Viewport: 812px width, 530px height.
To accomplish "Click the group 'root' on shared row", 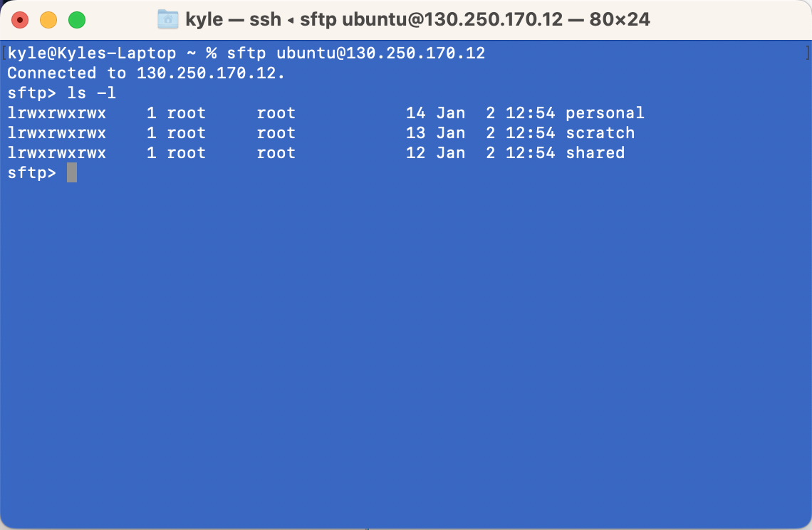I will [x=276, y=153].
